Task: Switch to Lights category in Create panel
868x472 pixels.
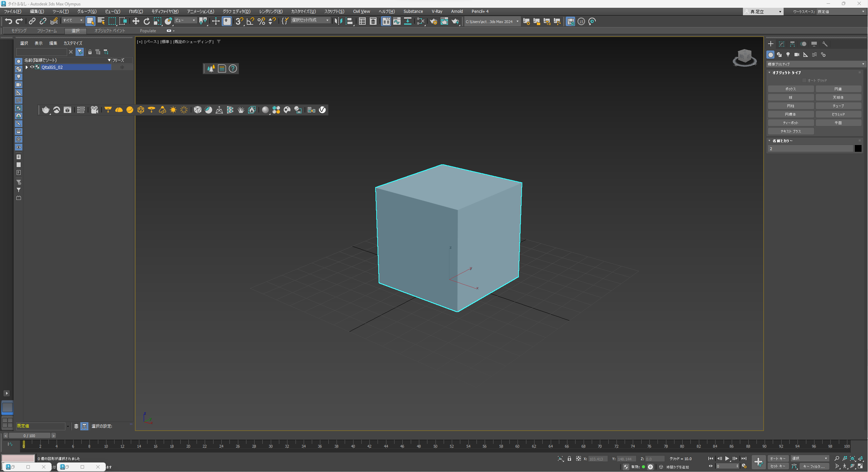Action: (x=788, y=55)
